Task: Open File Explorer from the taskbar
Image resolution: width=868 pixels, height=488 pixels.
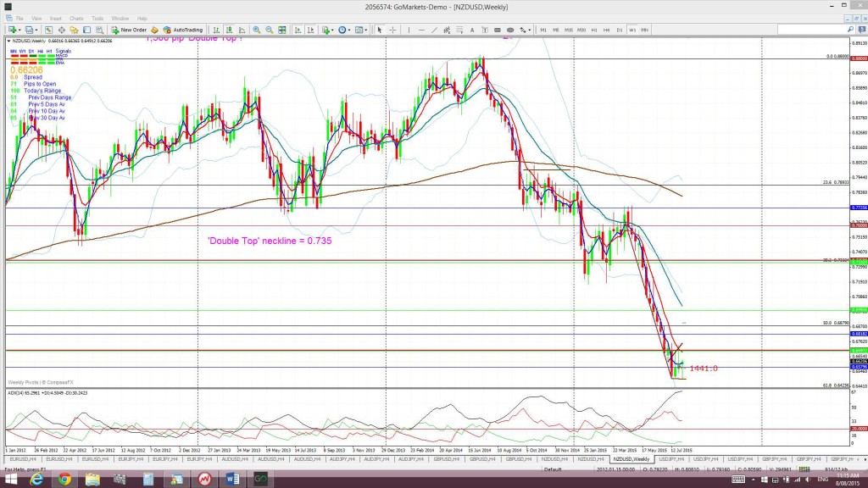Action: coord(92,480)
